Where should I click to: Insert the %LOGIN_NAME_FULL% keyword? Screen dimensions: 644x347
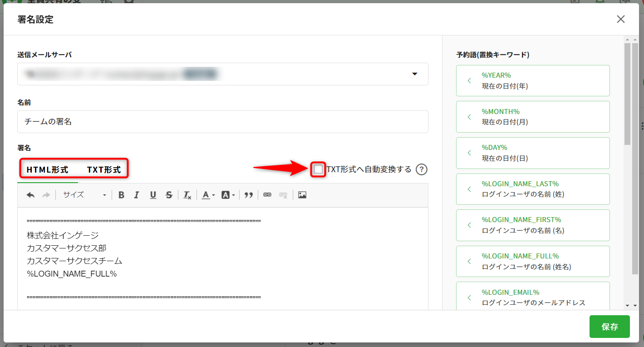pos(532,262)
